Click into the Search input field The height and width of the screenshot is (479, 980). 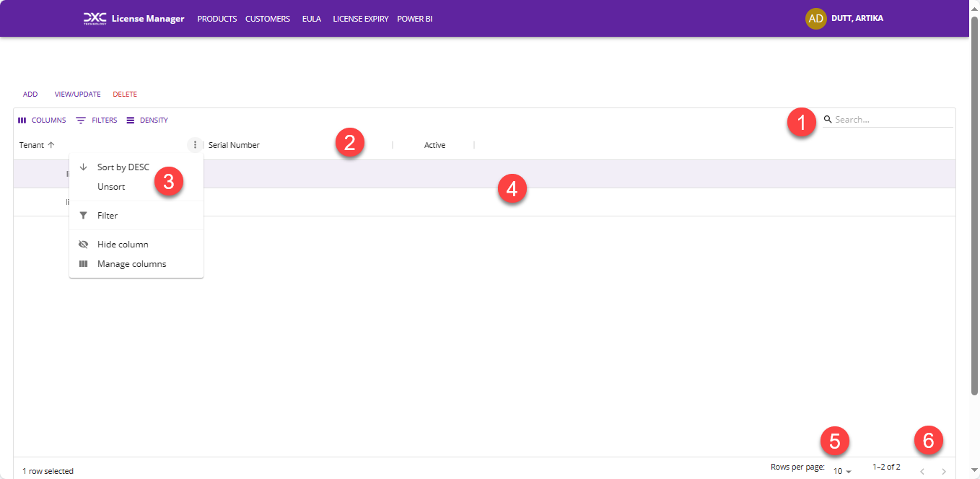coord(892,120)
